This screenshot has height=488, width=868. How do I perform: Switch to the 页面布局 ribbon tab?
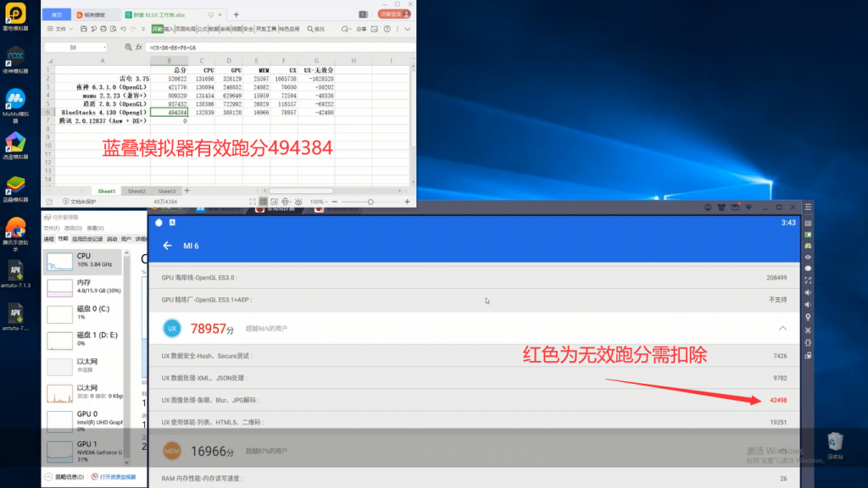[186, 29]
